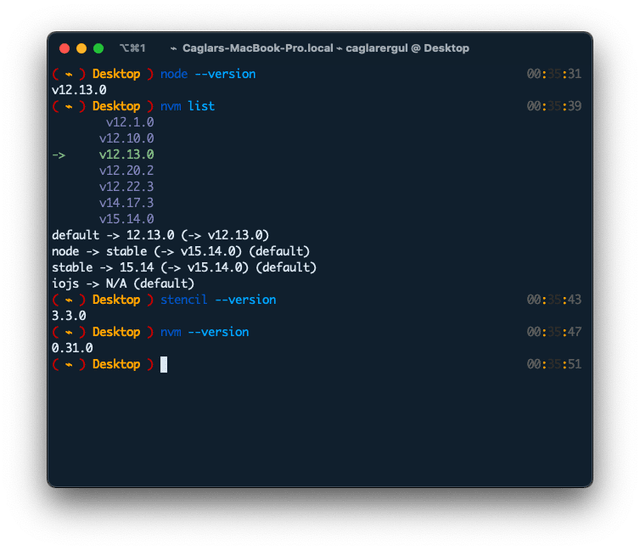This screenshot has height=550, width=640.
Task: Click the '3.3.0' stencil version output
Action: 69,316
